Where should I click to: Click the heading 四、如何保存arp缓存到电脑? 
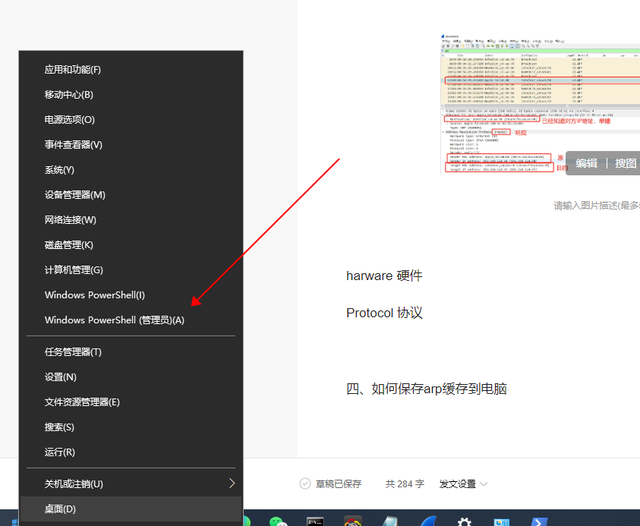click(x=427, y=388)
